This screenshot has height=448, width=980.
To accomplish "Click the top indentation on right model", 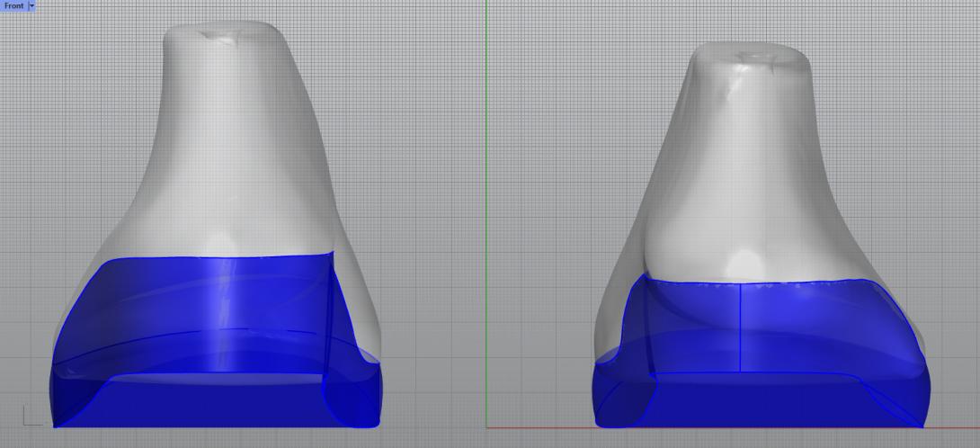I will (x=748, y=58).
